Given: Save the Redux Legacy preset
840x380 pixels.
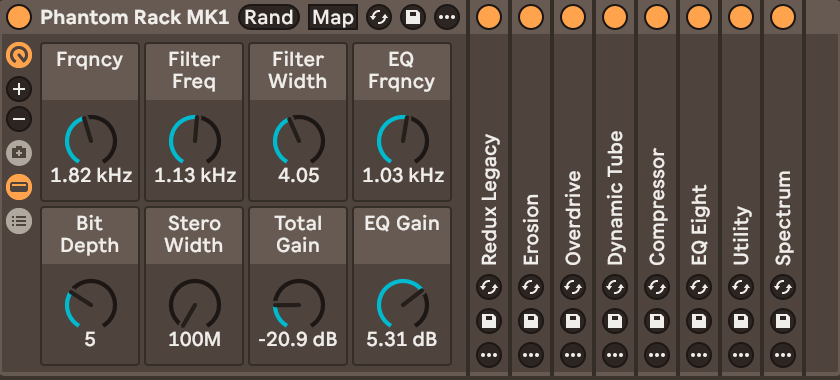Looking at the screenshot, I should point(489,321).
